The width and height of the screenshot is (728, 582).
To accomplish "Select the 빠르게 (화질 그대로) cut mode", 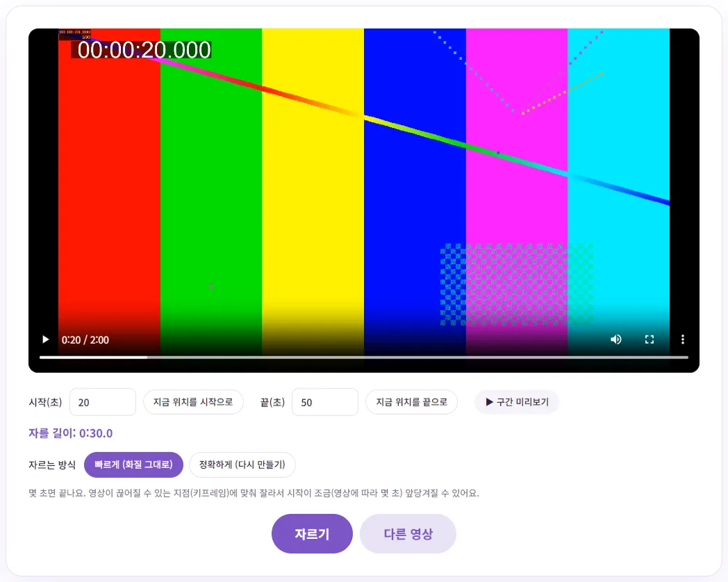I will (133, 465).
